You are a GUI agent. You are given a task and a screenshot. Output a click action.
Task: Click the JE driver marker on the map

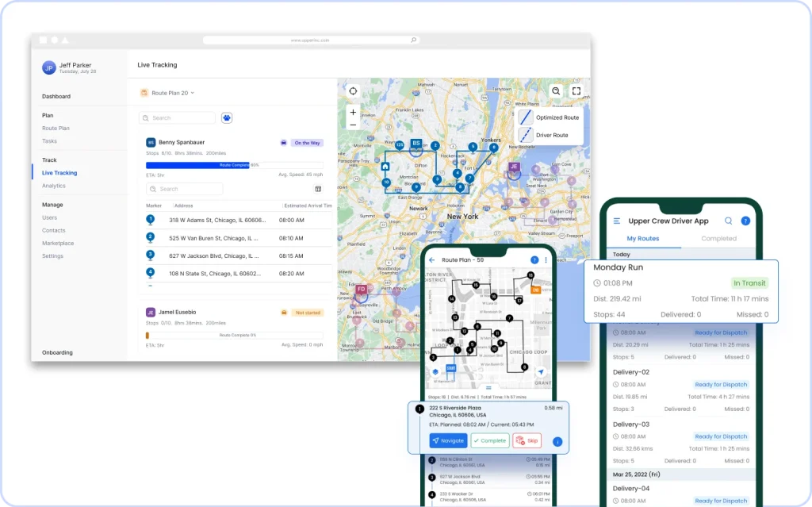[x=514, y=167]
